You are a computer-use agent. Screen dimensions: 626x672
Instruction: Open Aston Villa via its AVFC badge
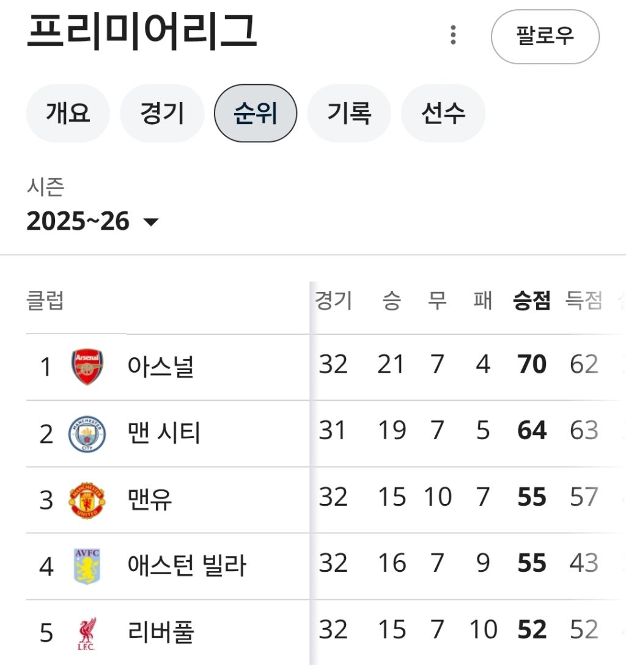(87, 563)
